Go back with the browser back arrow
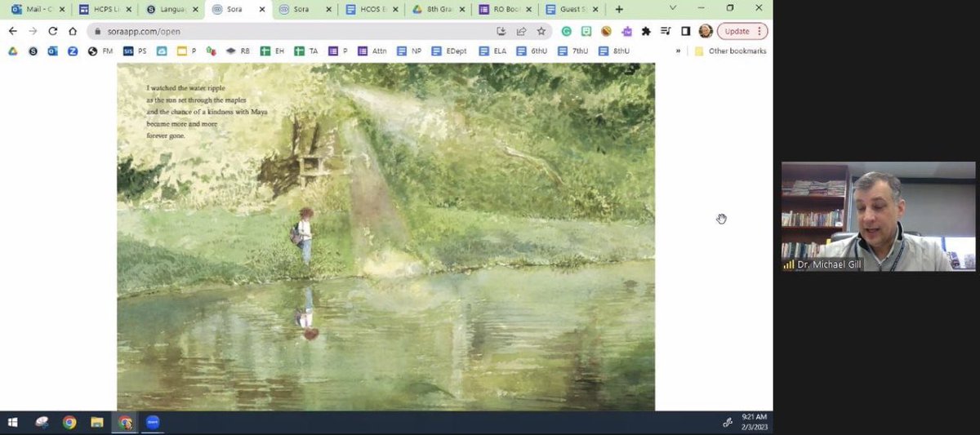Screen dimensions: 980x435 tap(12, 31)
